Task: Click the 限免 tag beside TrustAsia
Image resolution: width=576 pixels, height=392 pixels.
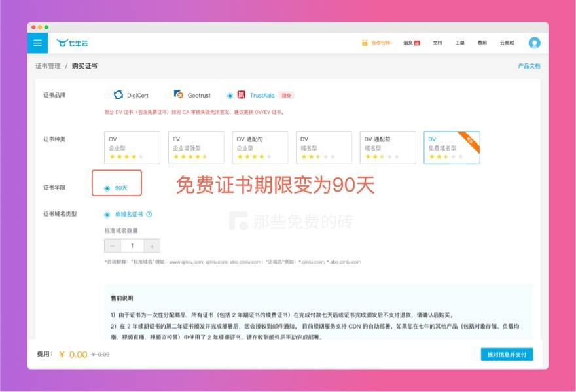Action: pyautogui.click(x=287, y=96)
